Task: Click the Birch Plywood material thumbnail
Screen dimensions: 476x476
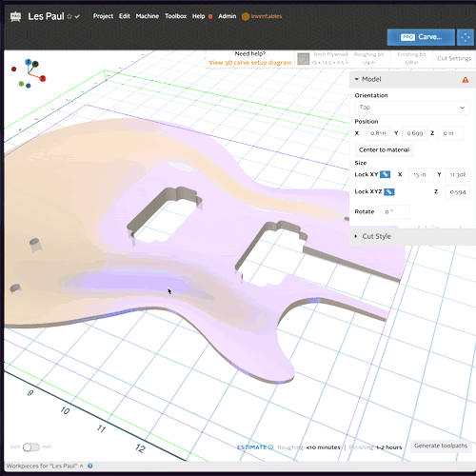Action: click(x=304, y=59)
